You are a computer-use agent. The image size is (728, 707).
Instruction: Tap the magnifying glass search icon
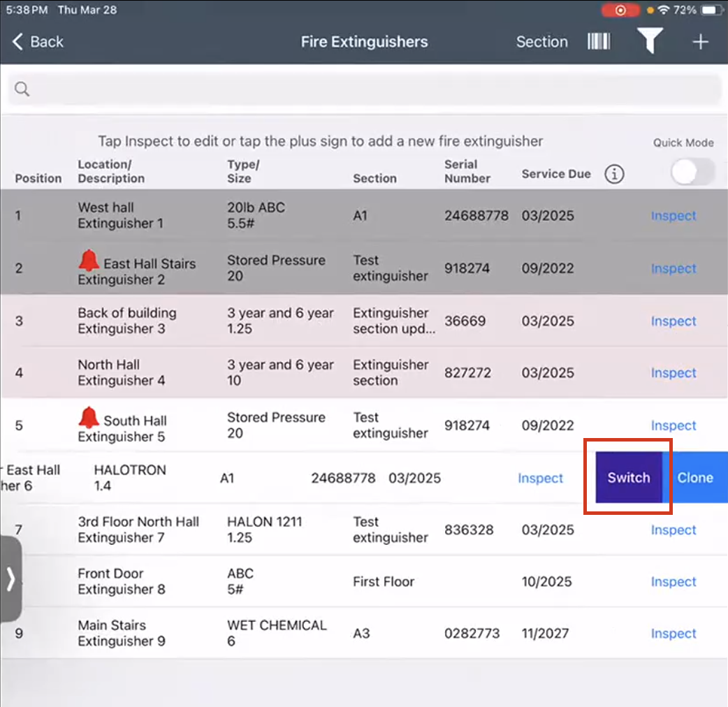22,89
